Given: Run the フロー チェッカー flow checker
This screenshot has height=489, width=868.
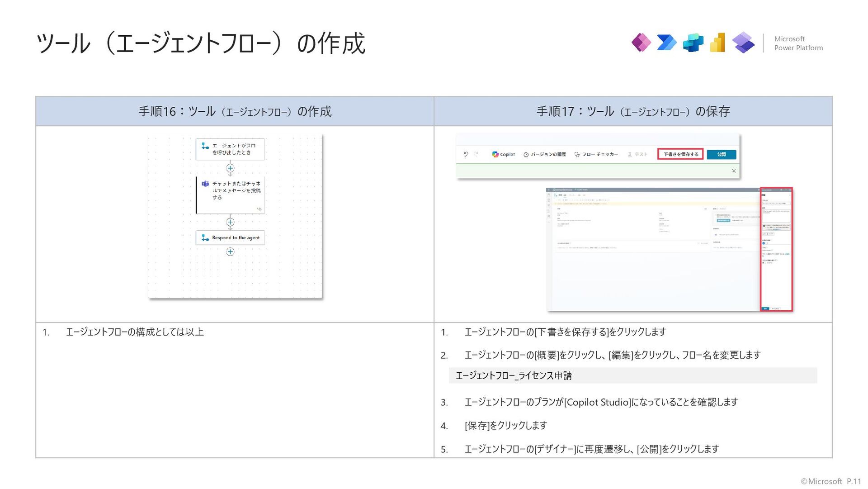Looking at the screenshot, I should (596, 154).
